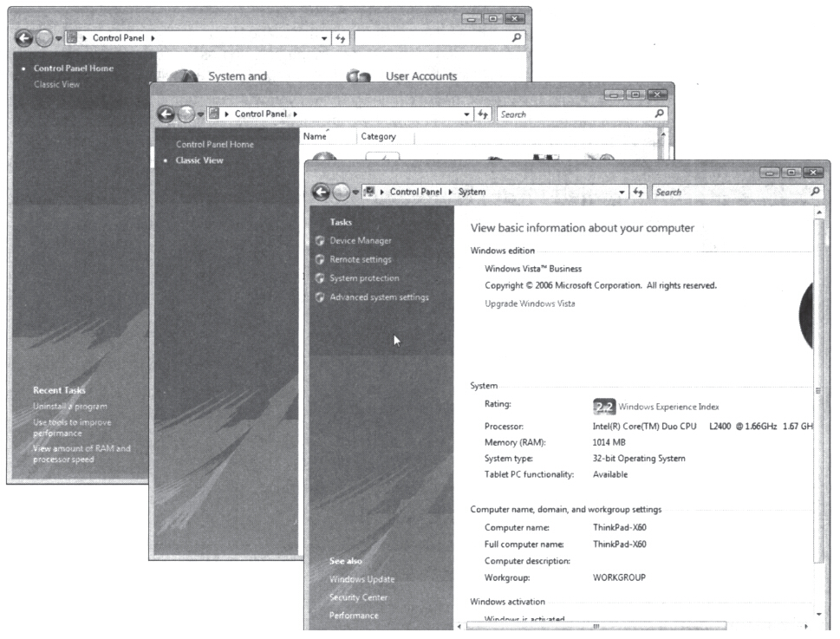
Task: Click shield icon beside Device Manager
Action: pos(320,240)
